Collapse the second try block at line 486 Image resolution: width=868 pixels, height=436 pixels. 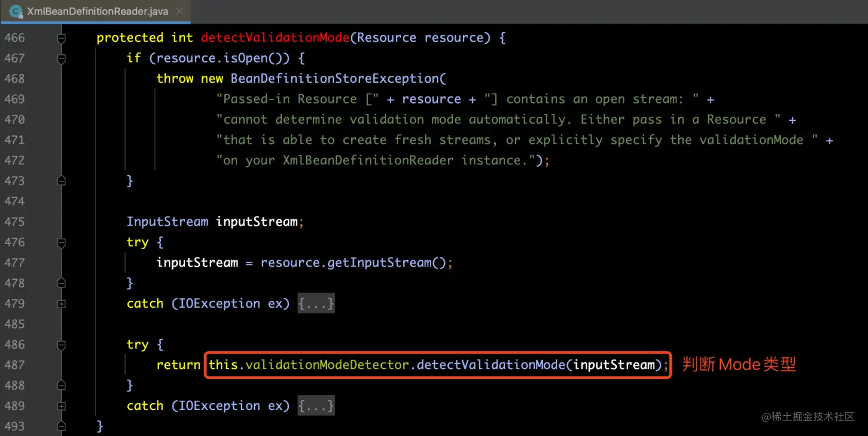pos(61,345)
